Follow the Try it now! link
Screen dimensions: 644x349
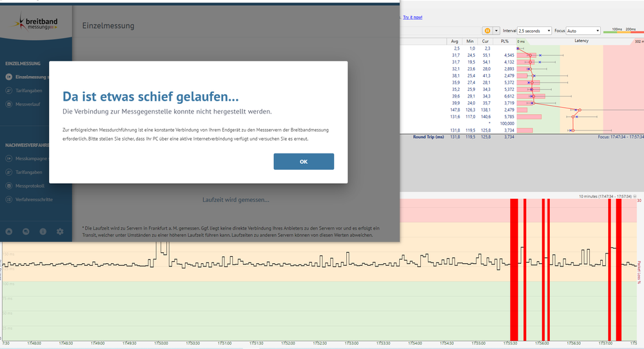[x=413, y=17]
